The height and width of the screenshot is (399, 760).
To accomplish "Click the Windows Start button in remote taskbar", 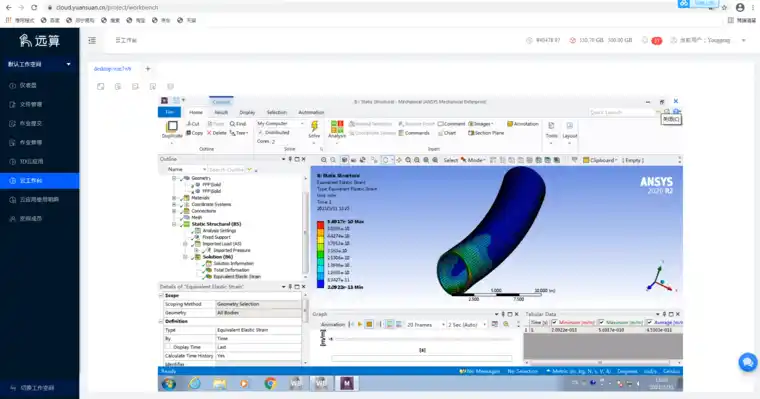I will [169, 383].
